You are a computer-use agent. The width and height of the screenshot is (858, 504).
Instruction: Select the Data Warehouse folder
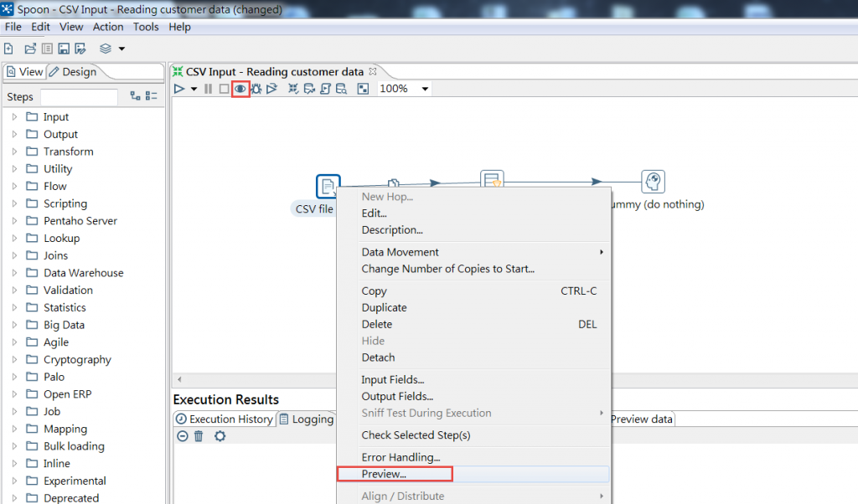point(84,273)
